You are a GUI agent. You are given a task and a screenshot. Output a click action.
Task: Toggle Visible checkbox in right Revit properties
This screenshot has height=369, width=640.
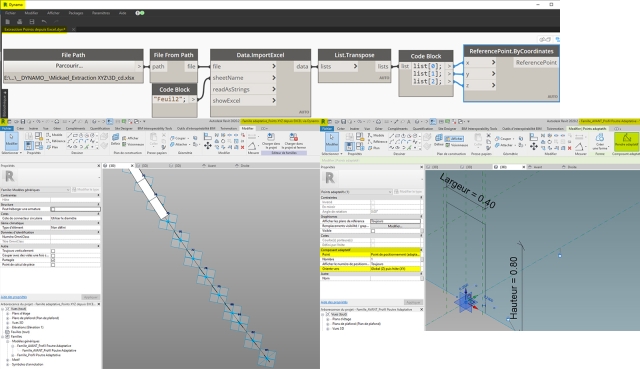pyautogui.click(x=373, y=231)
